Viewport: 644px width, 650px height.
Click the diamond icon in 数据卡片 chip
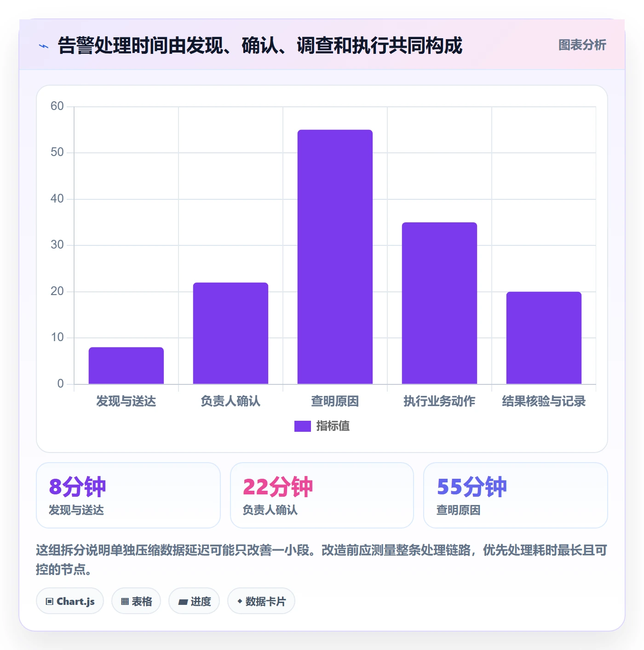(x=240, y=601)
